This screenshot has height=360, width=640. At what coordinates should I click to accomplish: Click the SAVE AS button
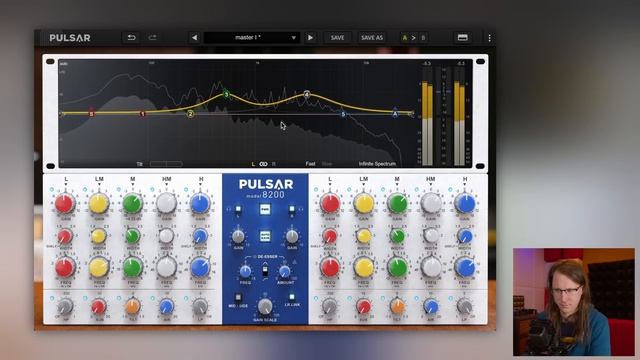[371, 38]
